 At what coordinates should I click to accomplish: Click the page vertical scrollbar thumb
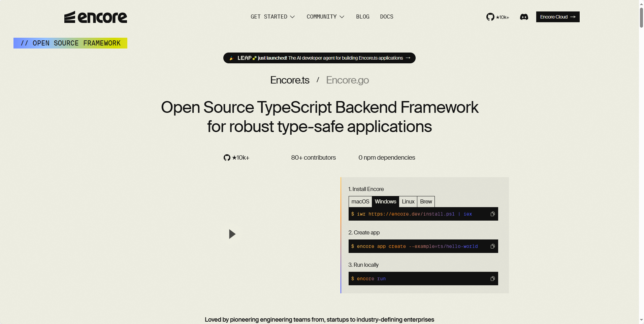[641, 17]
